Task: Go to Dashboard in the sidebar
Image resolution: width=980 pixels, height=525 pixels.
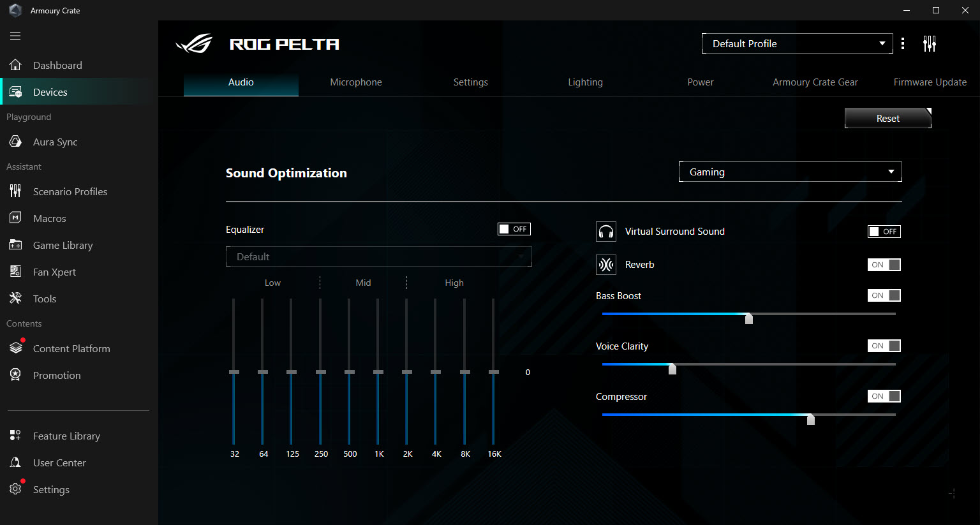Action: (79, 65)
